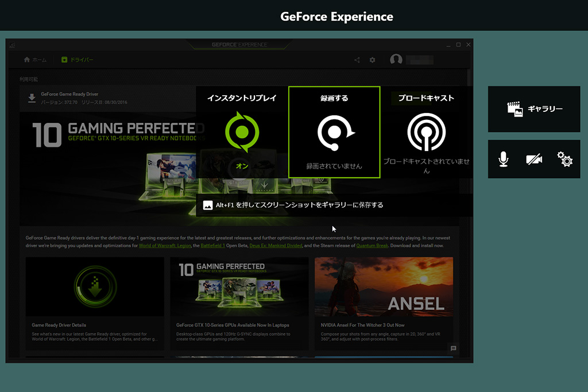Image resolution: width=588 pixels, height=392 pixels.
Task: Switch to Drivers (ドライバー) tab
Action: [x=78, y=60]
